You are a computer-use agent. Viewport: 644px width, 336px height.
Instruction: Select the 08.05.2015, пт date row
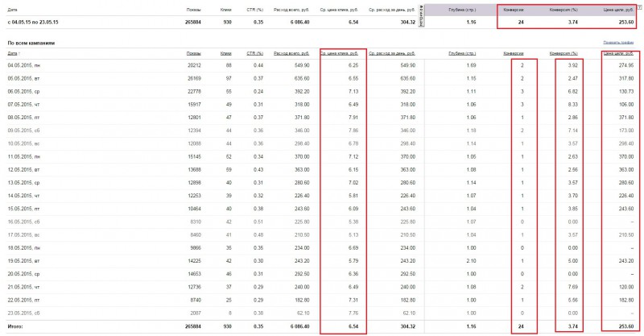pyautogui.click(x=23, y=118)
